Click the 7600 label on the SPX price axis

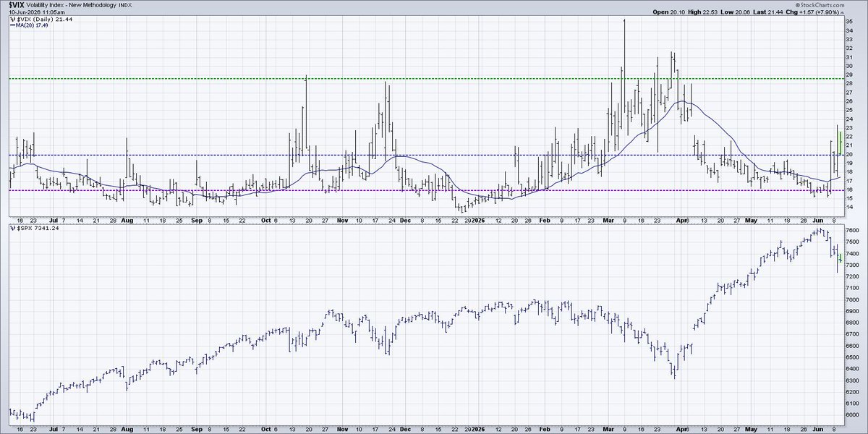[852, 231]
